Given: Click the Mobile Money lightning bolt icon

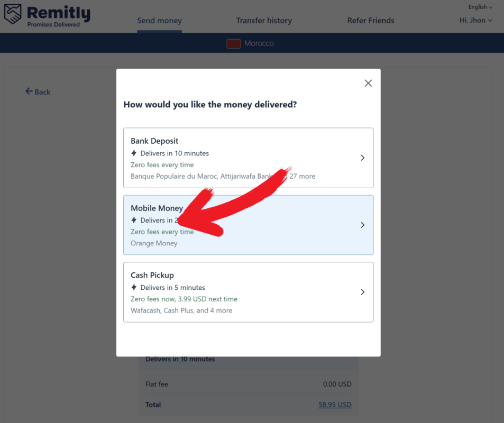Looking at the screenshot, I should [134, 220].
